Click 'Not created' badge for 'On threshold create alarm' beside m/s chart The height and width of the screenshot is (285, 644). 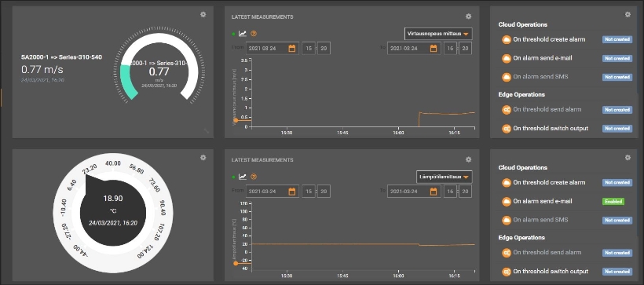pyautogui.click(x=617, y=40)
